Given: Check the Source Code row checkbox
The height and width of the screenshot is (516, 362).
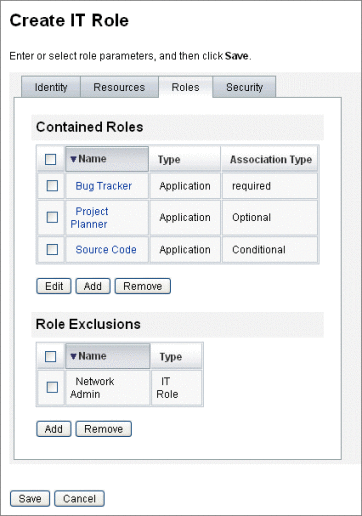Looking at the screenshot, I should (52, 249).
